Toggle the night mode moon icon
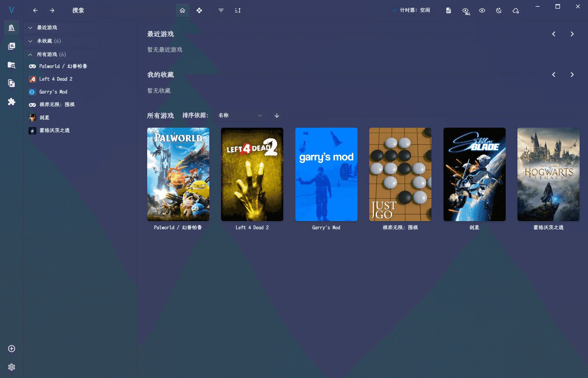This screenshot has width=588, height=378. (499, 10)
